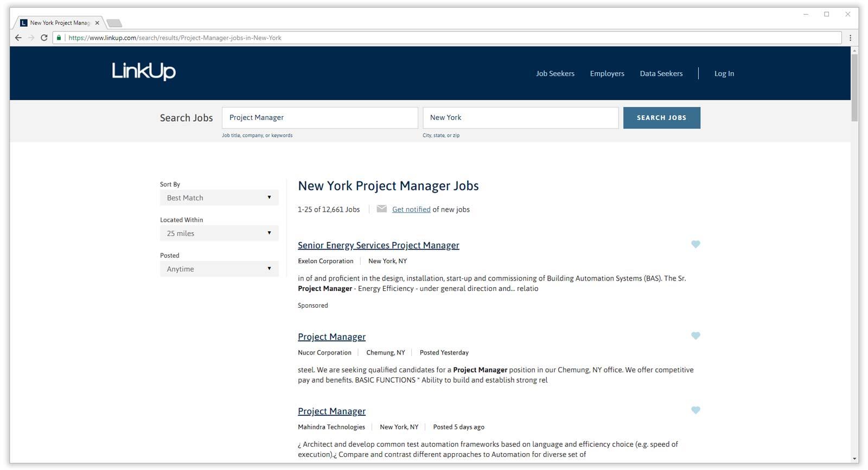The height and width of the screenshot is (470, 868).
Task: Click the scrollbar down arrow
Action: tap(854, 459)
